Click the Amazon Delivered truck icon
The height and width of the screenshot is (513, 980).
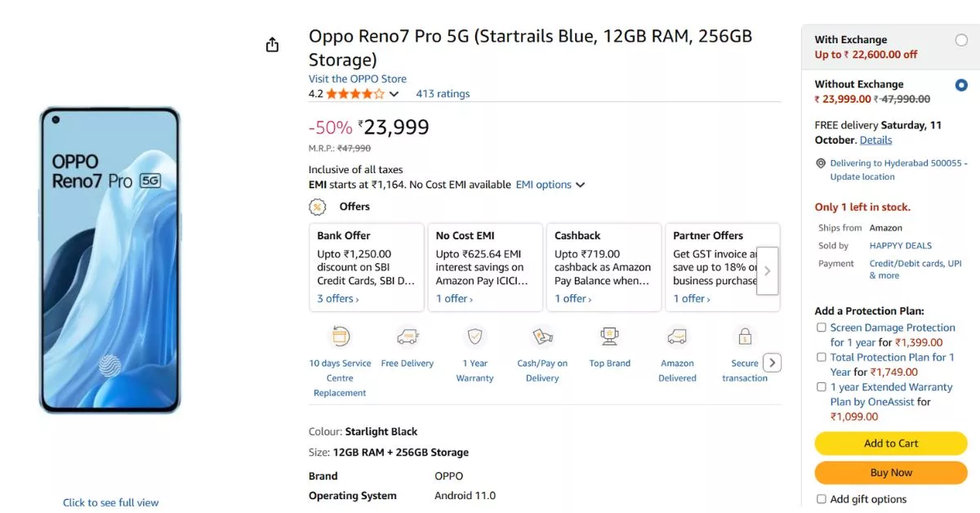[x=676, y=335]
